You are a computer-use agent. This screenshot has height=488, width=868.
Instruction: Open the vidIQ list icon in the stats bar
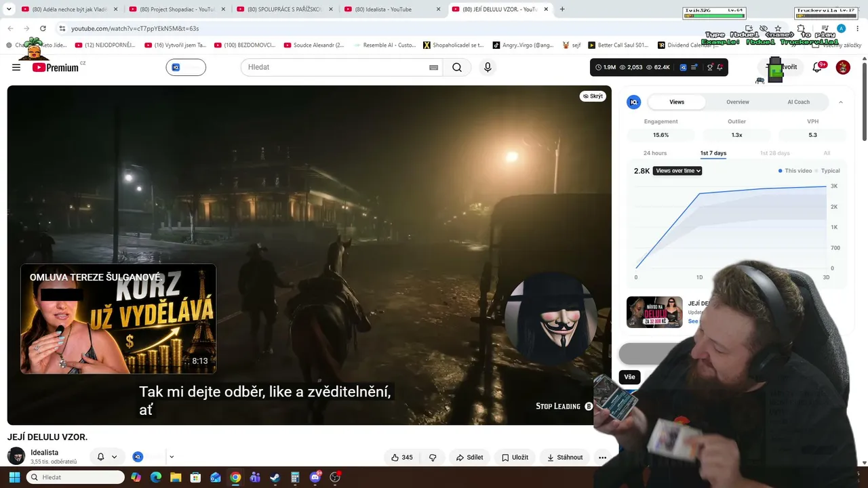click(x=694, y=67)
